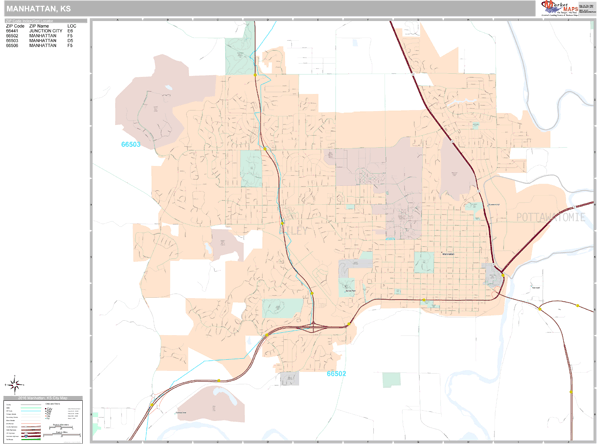Select the 66506 Manhattan index row

[x=40, y=46]
